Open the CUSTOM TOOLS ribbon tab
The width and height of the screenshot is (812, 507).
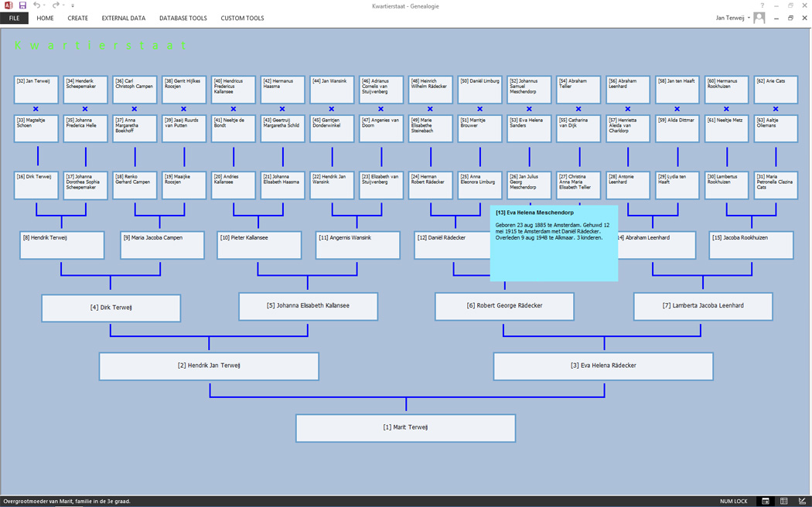point(242,18)
